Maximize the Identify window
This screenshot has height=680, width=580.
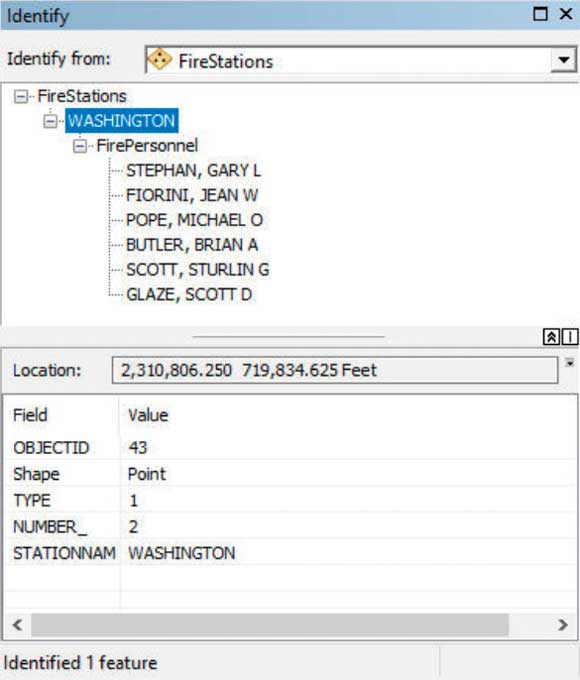click(x=541, y=14)
